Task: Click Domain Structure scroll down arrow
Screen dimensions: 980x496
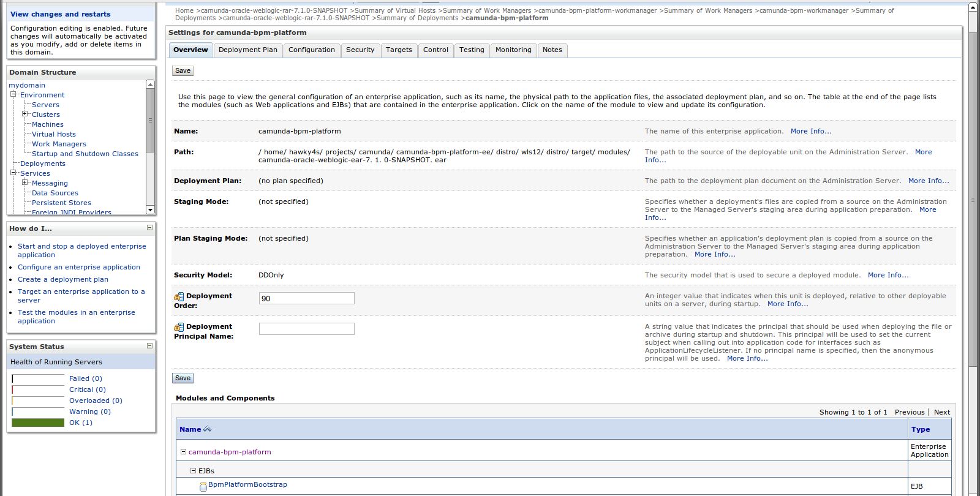Action: pos(150,210)
